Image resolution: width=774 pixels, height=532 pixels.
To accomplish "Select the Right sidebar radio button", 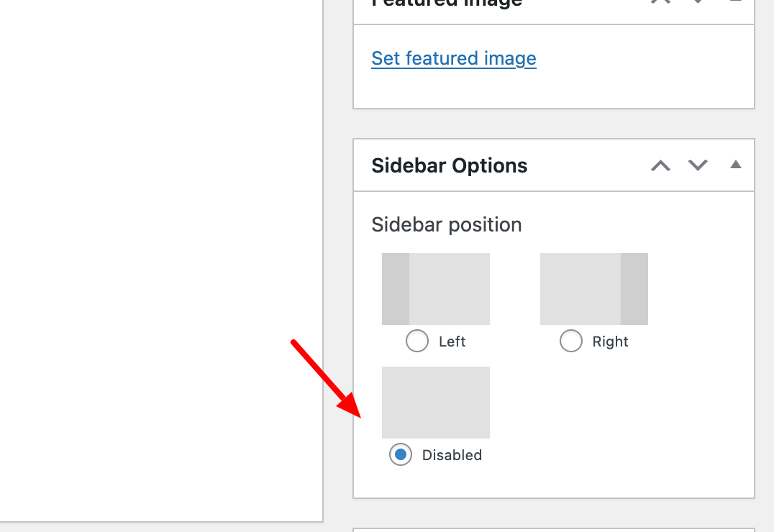I will pos(571,341).
